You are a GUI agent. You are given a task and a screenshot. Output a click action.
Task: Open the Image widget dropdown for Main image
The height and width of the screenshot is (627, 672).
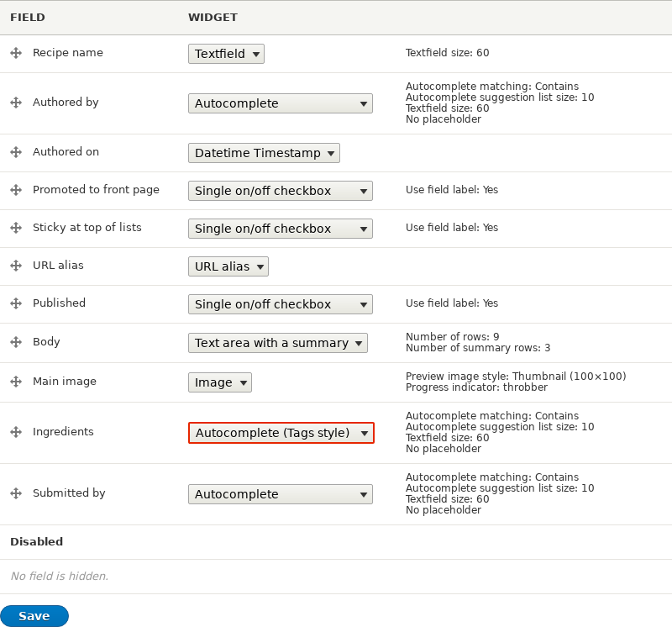click(220, 382)
